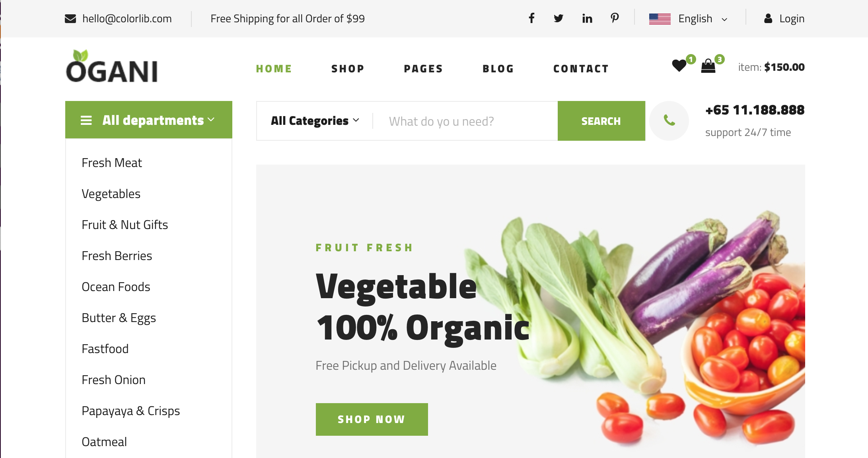
Task: Open the wishlist heart icon
Action: pos(679,66)
